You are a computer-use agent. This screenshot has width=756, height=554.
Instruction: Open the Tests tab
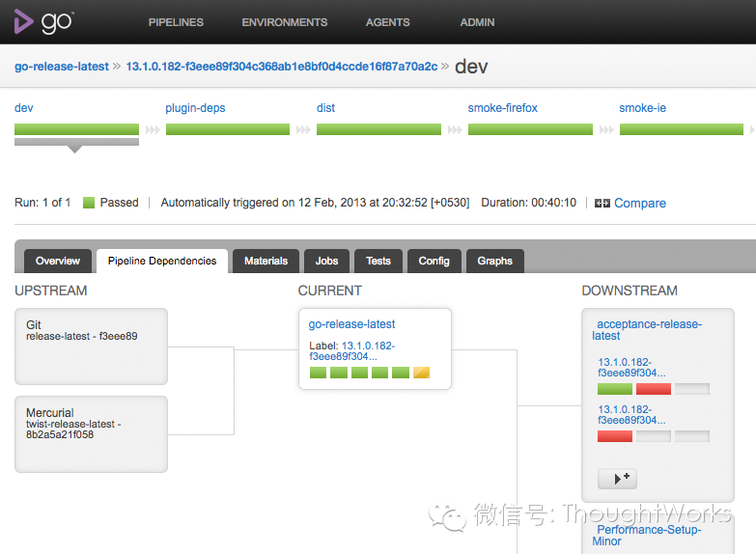[378, 261]
